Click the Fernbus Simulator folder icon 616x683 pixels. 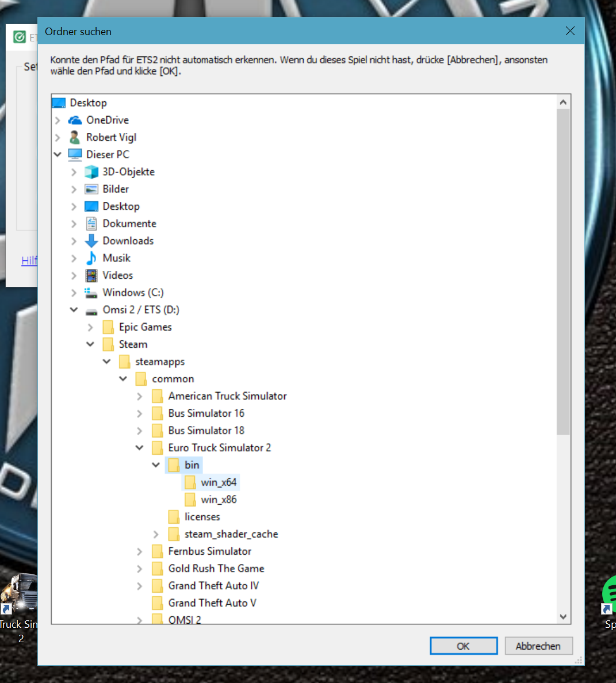click(x=157, y=551)
